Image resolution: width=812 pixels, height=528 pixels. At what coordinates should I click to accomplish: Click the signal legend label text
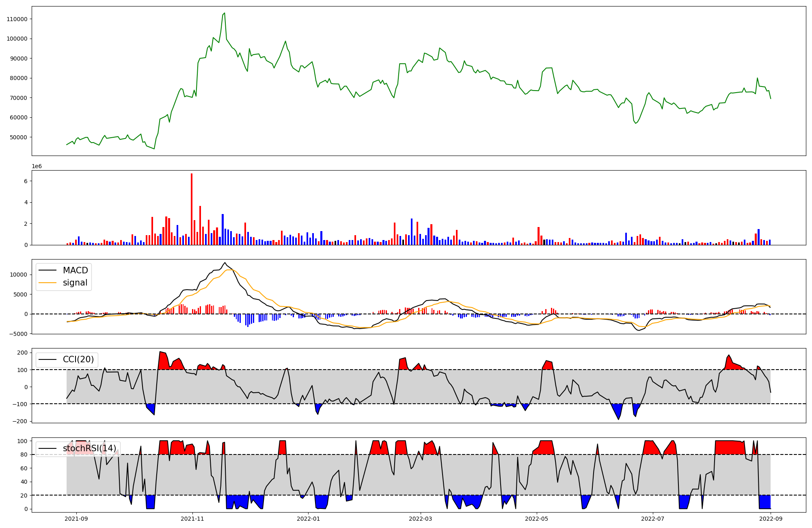tap(75, 283)
